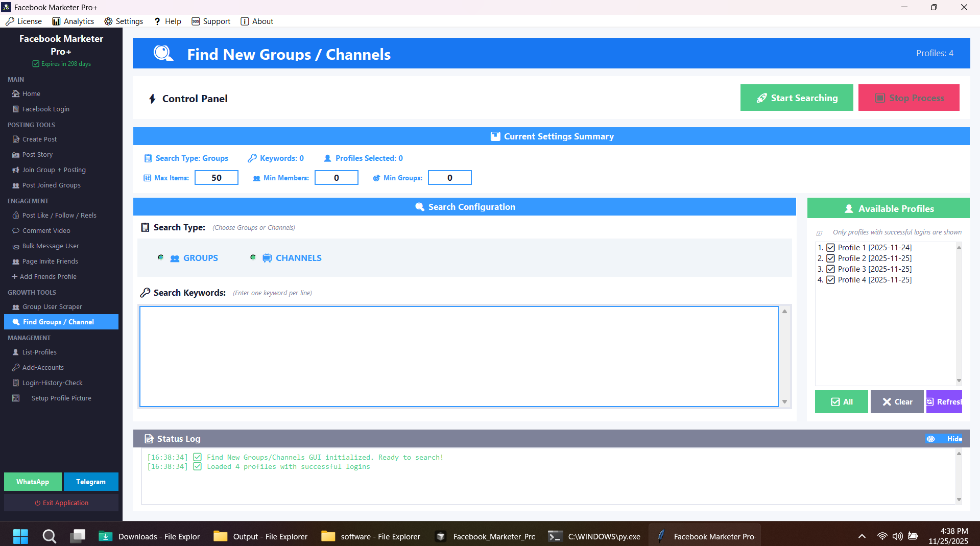Open the Settings menu
980x546 pixels.
[124, 21]
